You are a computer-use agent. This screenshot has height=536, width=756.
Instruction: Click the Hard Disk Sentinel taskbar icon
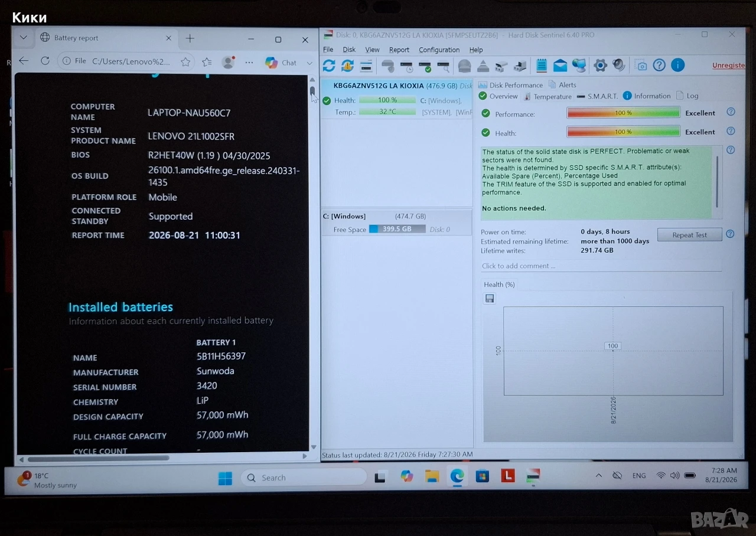pyautogui.click(x=533, y=476)
